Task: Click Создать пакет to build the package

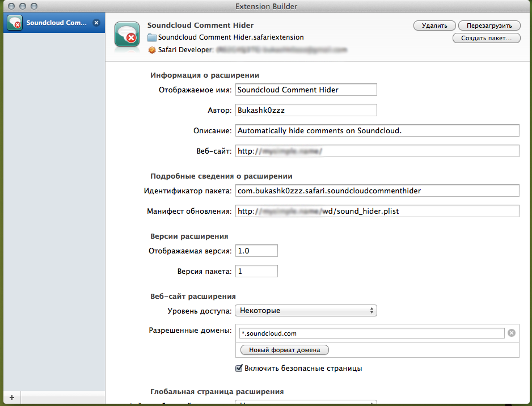Action: (x=486, y=38)
